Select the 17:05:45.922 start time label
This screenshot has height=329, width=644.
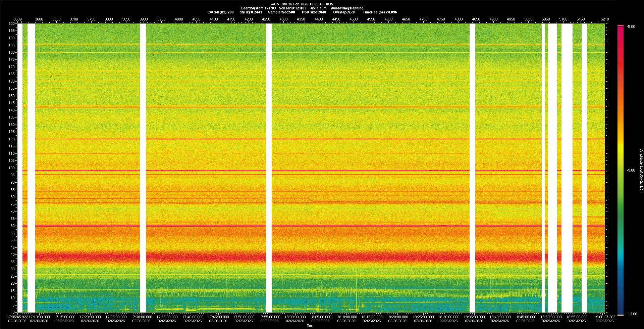17,317
